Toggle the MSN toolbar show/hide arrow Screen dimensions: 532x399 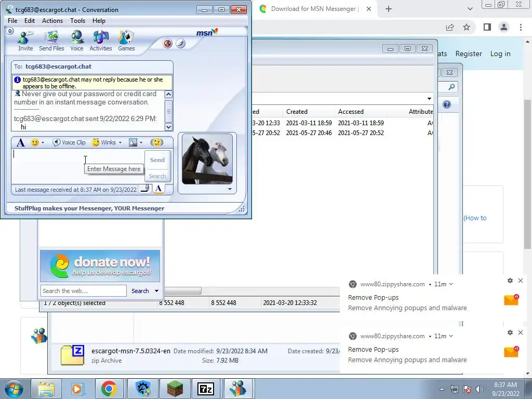click(10, 31)
